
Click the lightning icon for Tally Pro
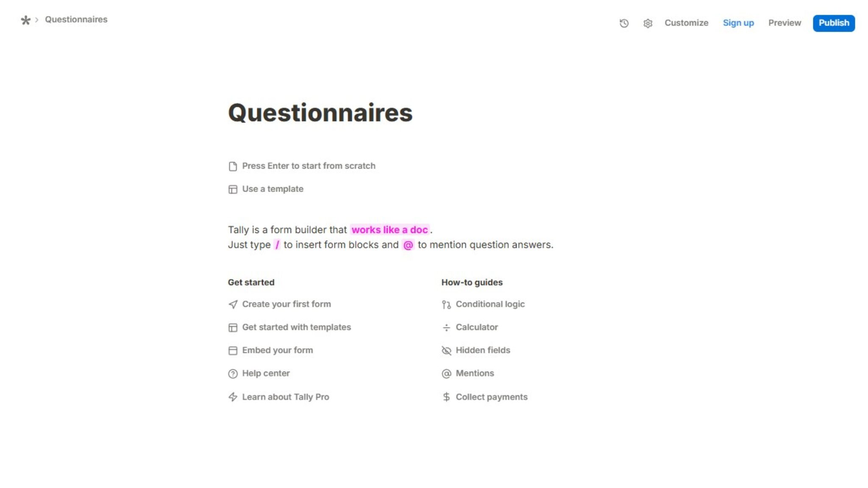[x=232, y=397]
